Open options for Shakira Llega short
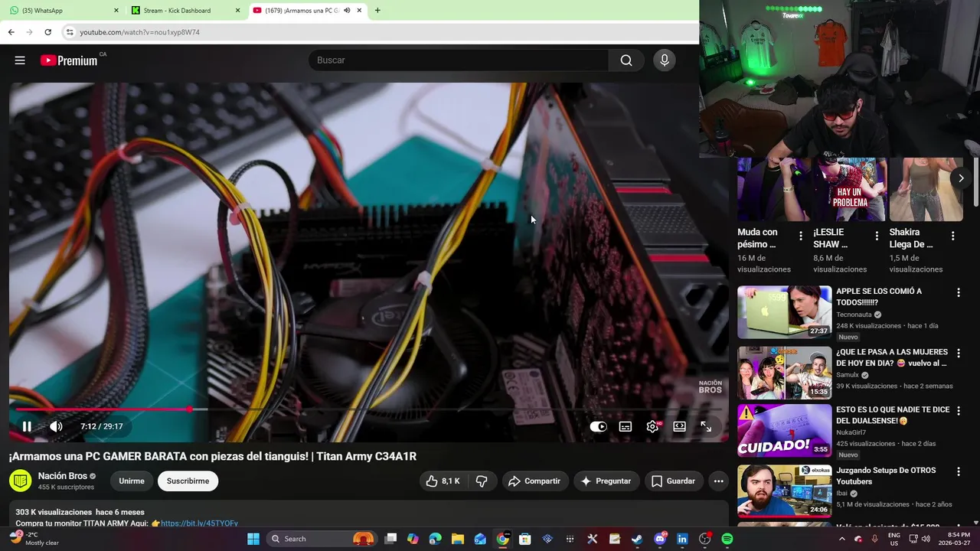980x551 pixels. (x=953, y=236)
